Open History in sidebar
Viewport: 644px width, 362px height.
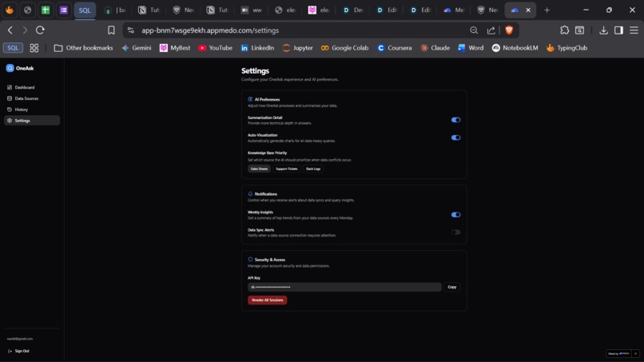32,109
